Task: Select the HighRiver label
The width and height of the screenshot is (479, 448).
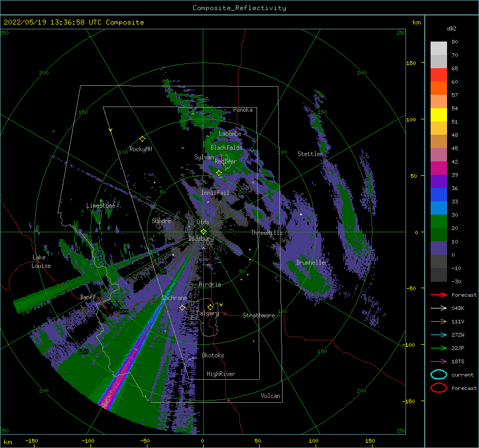Action: point(221,374)
